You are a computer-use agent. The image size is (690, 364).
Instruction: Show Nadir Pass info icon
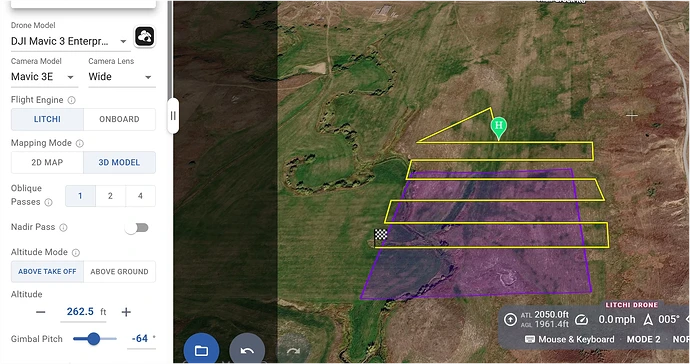[63, 228]
